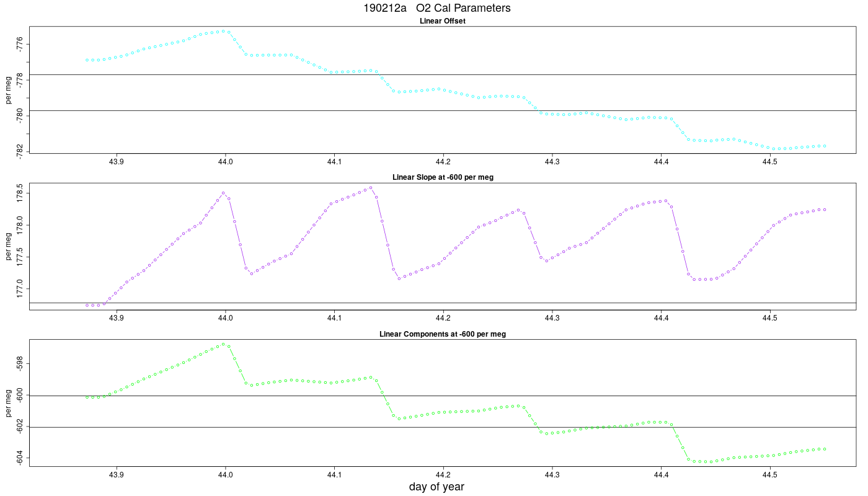Click the 44.1 x-tick label under the Linear Slope plot
868x496 pixels.
pos(334,319)
